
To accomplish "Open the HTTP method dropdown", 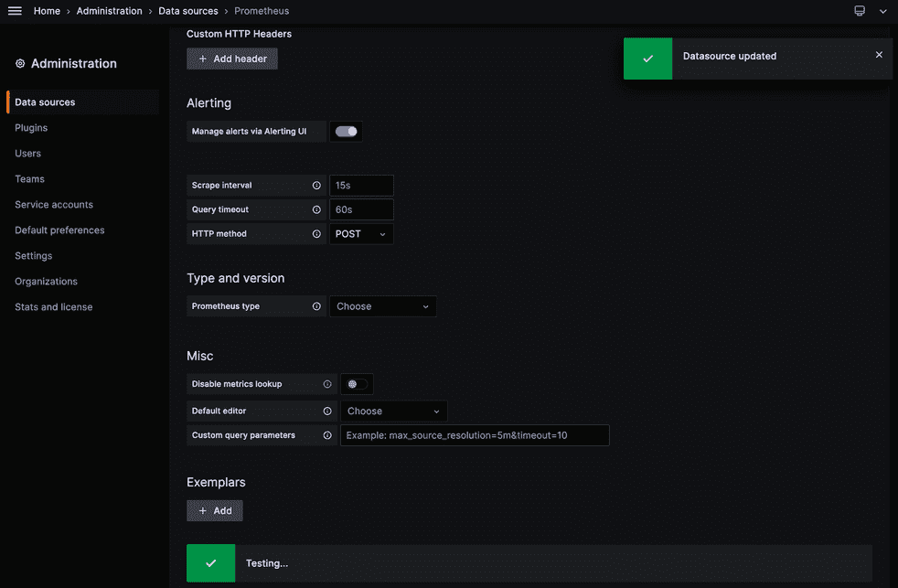I will 361,234.
